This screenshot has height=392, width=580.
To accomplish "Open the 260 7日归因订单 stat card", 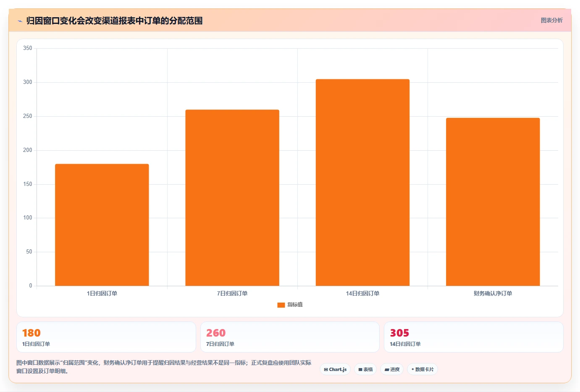I will (x=290, y=337).
